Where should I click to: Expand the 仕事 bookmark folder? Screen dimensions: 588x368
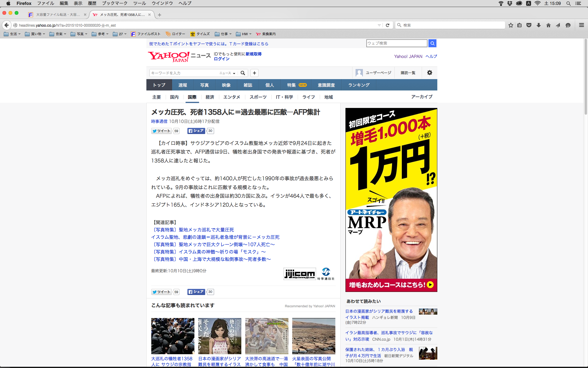tap(223, 34)
